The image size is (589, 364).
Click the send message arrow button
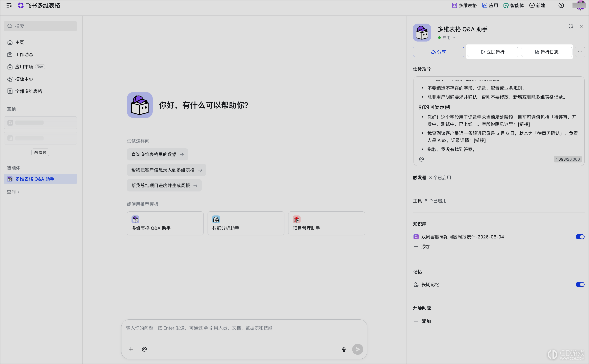point(357,349)
